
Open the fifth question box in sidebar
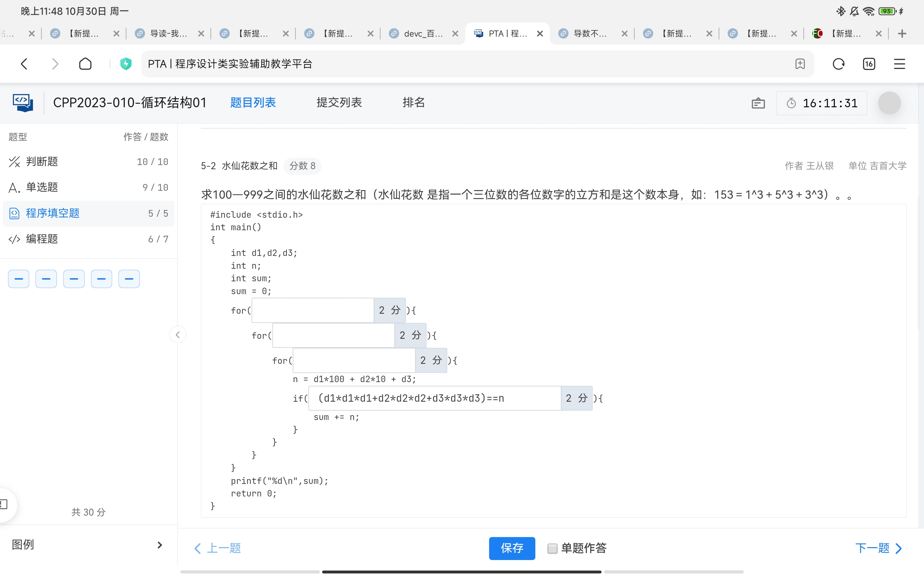pos(129,279)
